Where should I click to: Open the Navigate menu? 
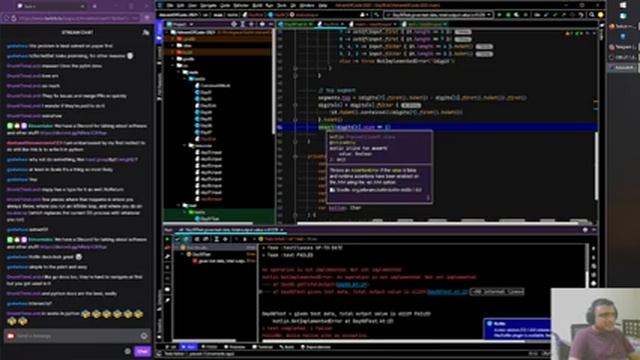coord(208,6)
